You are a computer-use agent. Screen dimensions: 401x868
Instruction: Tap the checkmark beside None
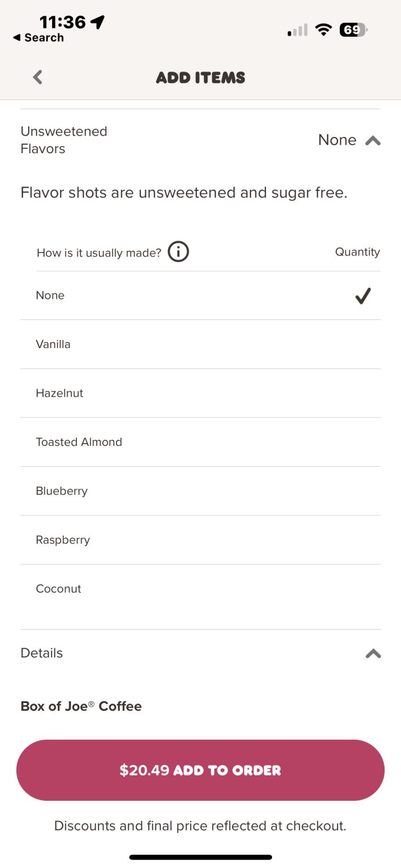pos(363,296)
